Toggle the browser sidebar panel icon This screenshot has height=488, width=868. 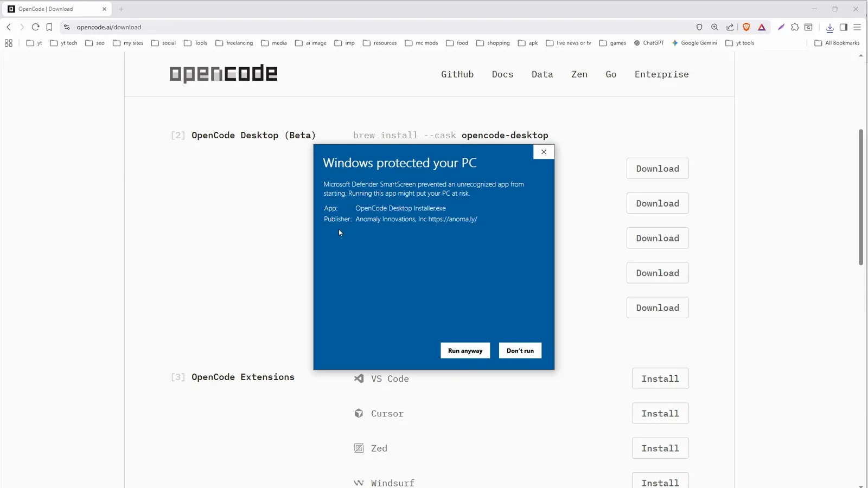(844, 27)
